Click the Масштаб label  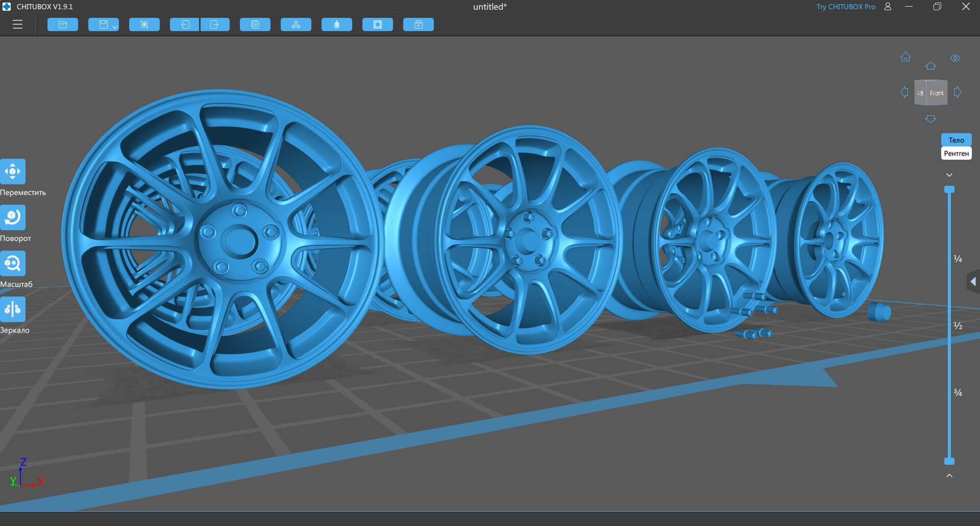[16, 284]
